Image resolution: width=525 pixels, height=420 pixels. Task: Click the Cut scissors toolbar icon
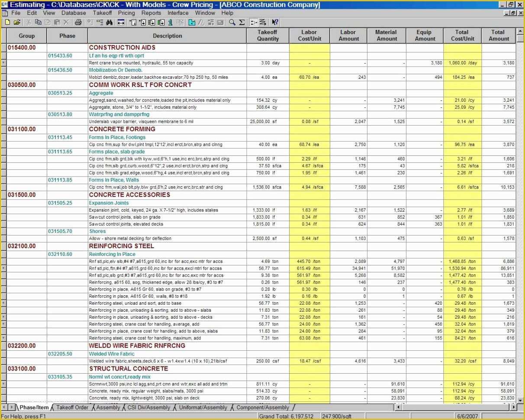point(29,22)
